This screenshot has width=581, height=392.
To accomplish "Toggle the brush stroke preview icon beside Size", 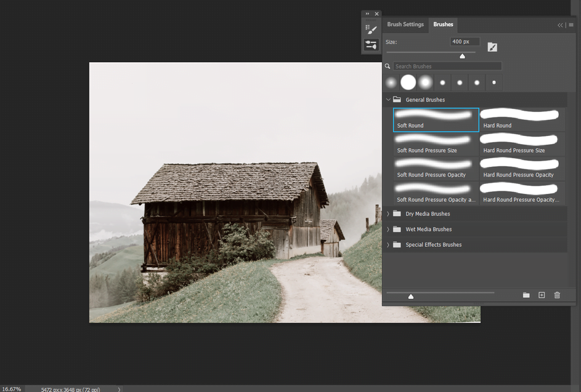I will (x=492, y=46).
